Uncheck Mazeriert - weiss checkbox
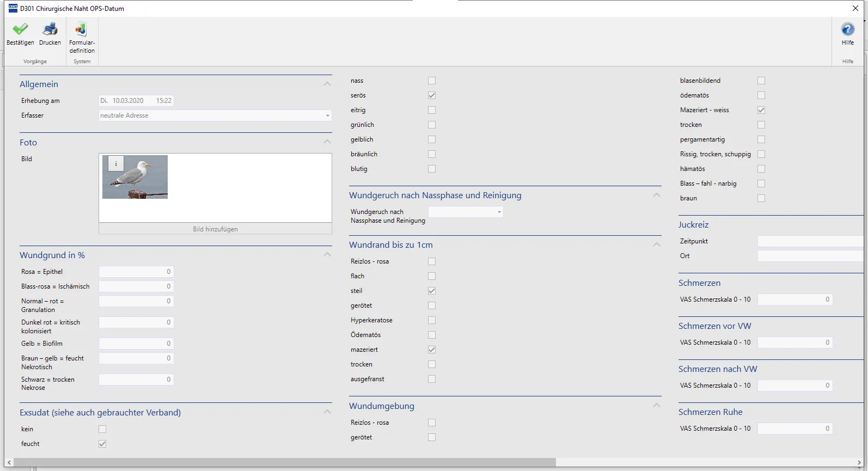This screenshot has width=868, height=471. pyautogui.click(x=761, y=110)
